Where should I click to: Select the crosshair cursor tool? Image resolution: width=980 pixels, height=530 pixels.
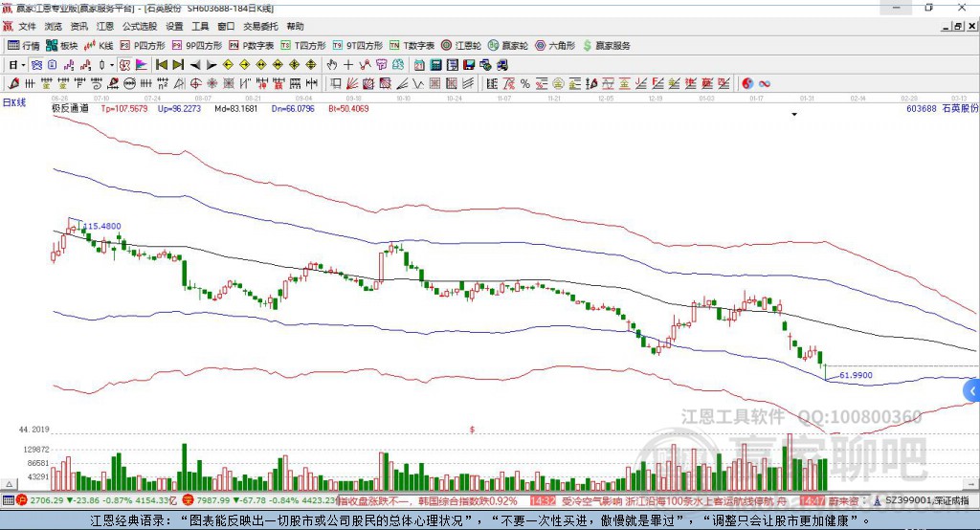click(x=348, y=65)
